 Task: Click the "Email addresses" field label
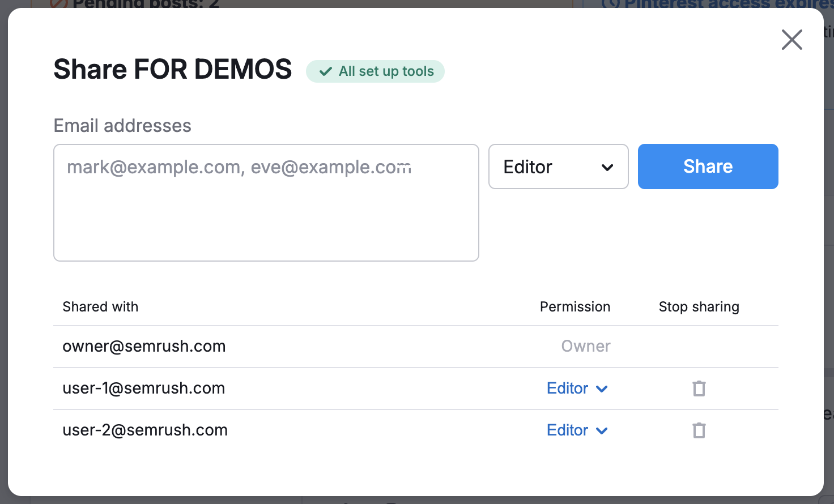(122, 126)
